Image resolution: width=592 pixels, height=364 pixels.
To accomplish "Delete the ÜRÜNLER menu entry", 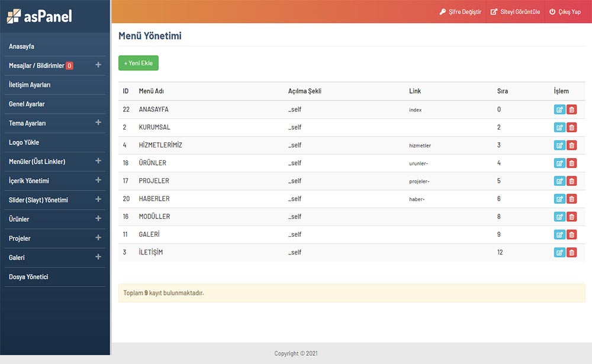I will (x=572, y=163).
